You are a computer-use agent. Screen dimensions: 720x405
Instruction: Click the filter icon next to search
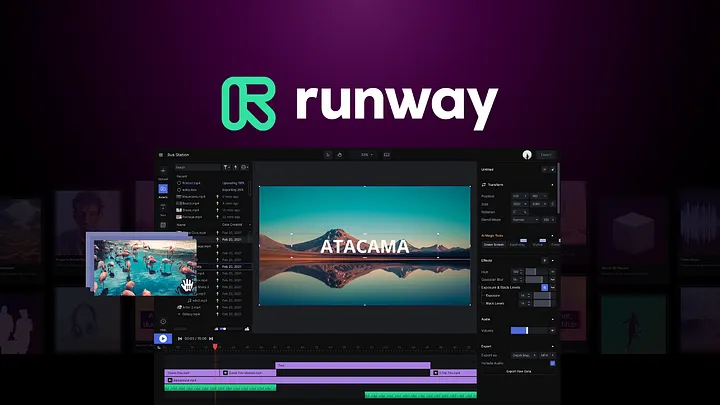click(x=226, y=167)
